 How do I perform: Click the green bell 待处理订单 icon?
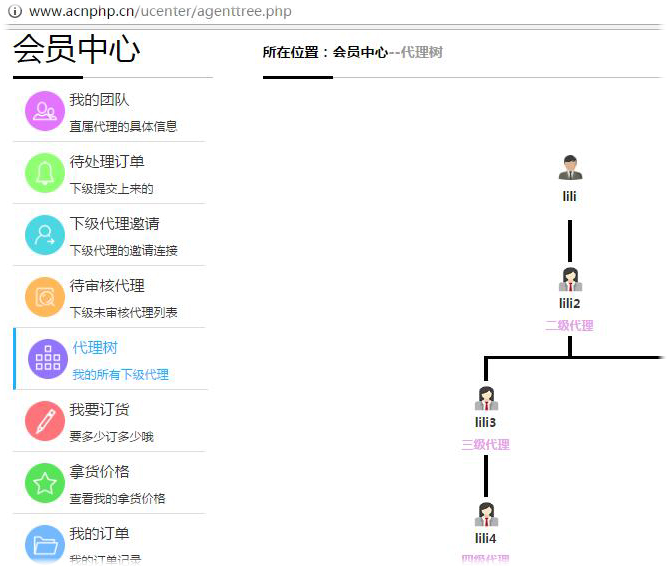tap(45, 173)
